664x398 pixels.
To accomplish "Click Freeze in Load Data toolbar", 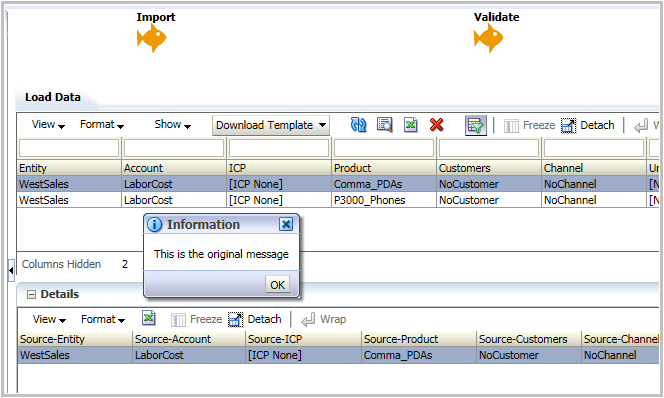I will click(529, 125).
